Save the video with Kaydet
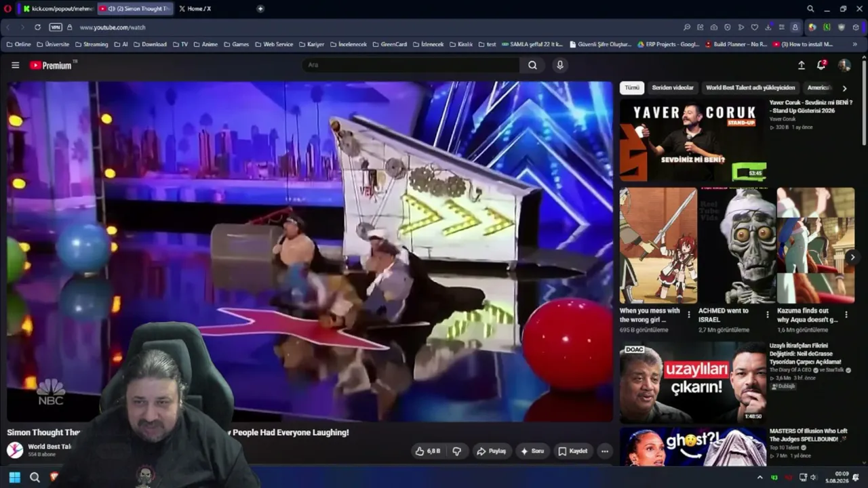This screenshot has width=868, height=488. (572, 451)
